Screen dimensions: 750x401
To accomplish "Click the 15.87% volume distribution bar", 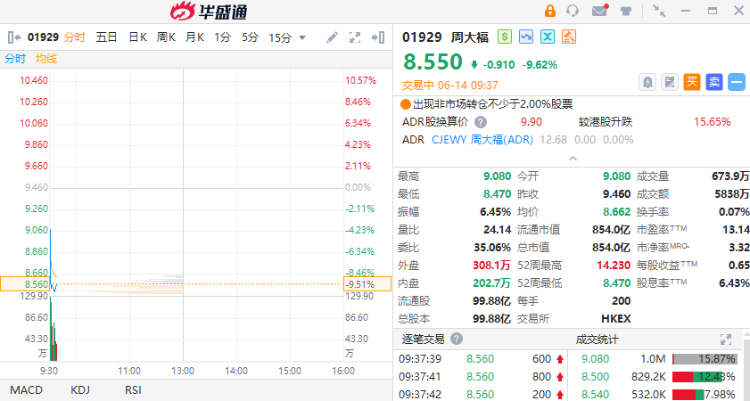I will pyautogui.click(x=705, y=359).
